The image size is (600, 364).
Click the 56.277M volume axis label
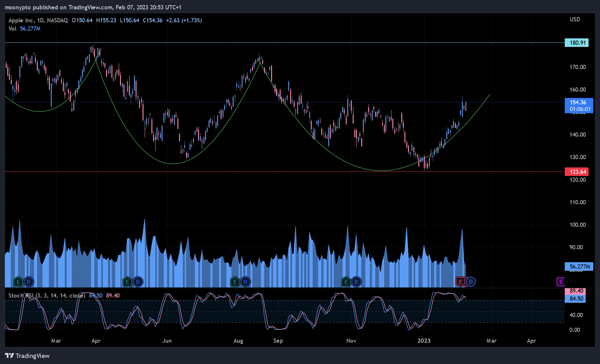(x=579, y=267)
